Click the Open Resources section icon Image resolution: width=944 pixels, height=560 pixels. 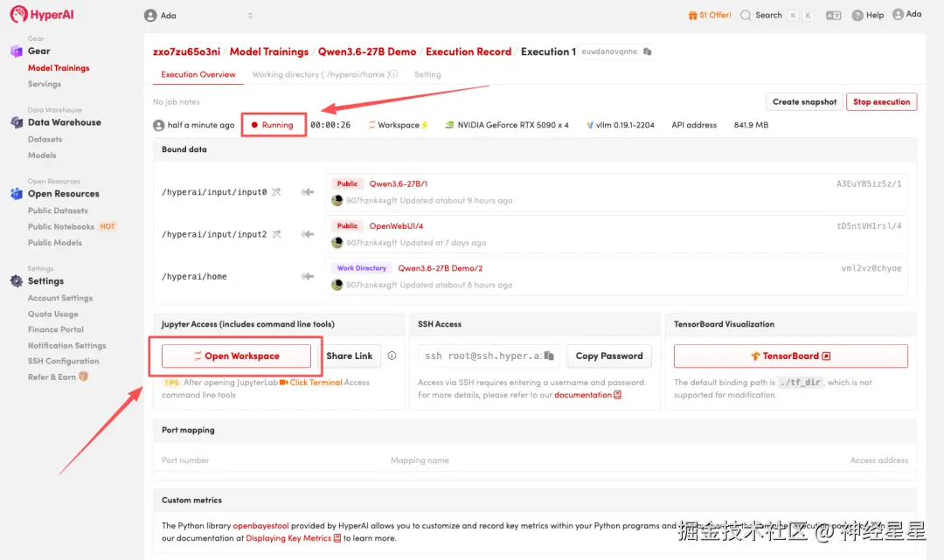pos(17,194)
